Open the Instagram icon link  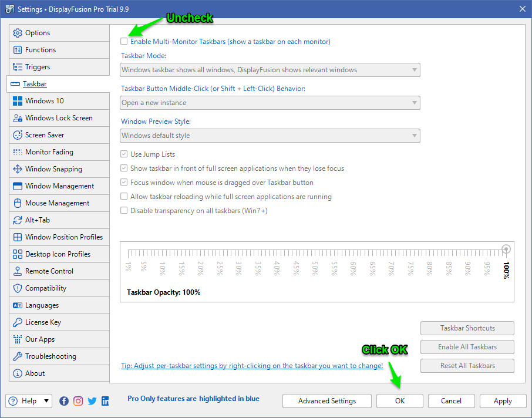click(x=78, y=401)
